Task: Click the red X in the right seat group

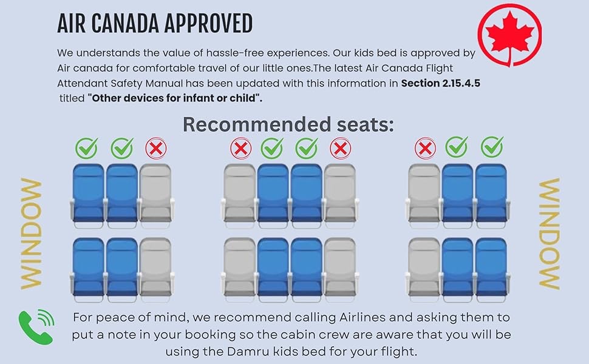Action: 425,148
